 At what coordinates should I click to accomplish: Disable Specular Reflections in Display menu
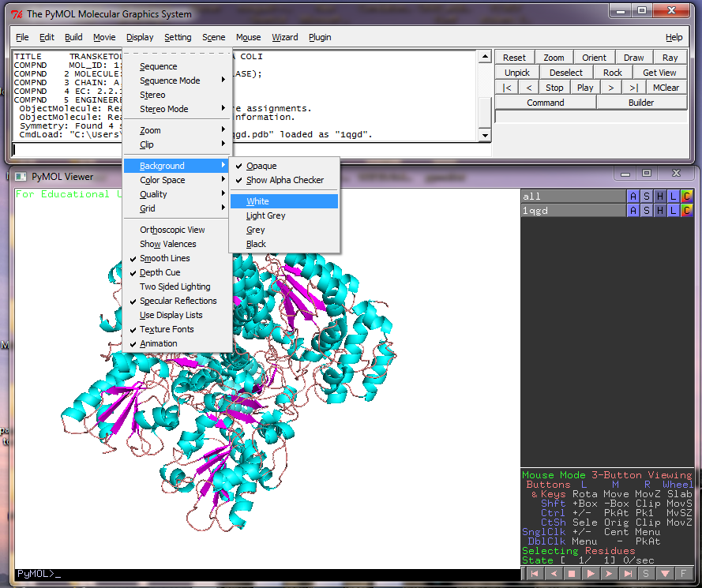(x=178, y=301)
